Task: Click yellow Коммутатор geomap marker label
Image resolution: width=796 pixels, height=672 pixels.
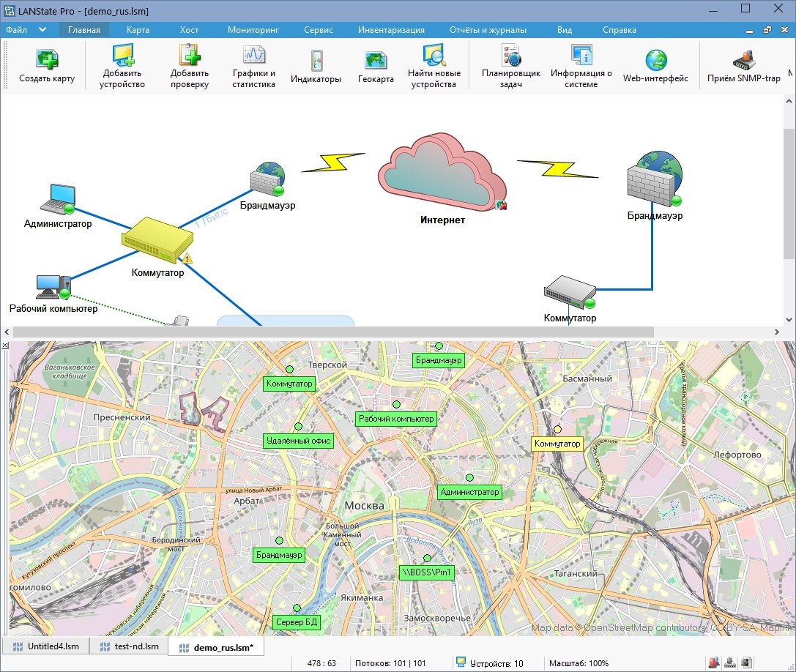Action: (557, 444)
